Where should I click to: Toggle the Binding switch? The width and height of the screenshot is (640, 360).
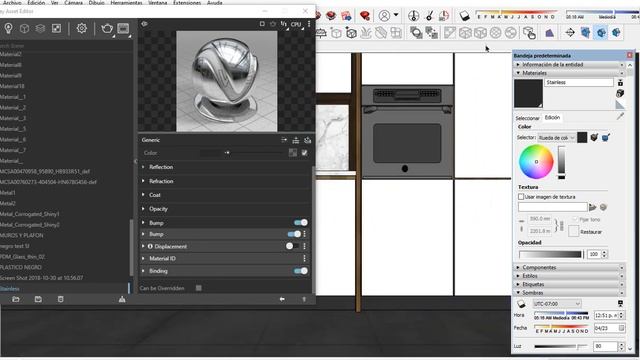pos(301,271)
